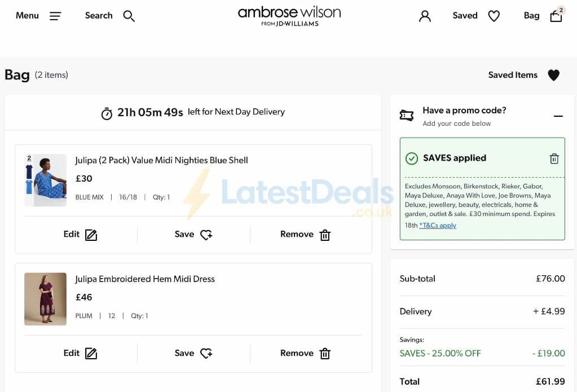The height and width of the screenshot is (392, 577).
Task: Click the black heart next to Saved Items
Action: point(553,74)
